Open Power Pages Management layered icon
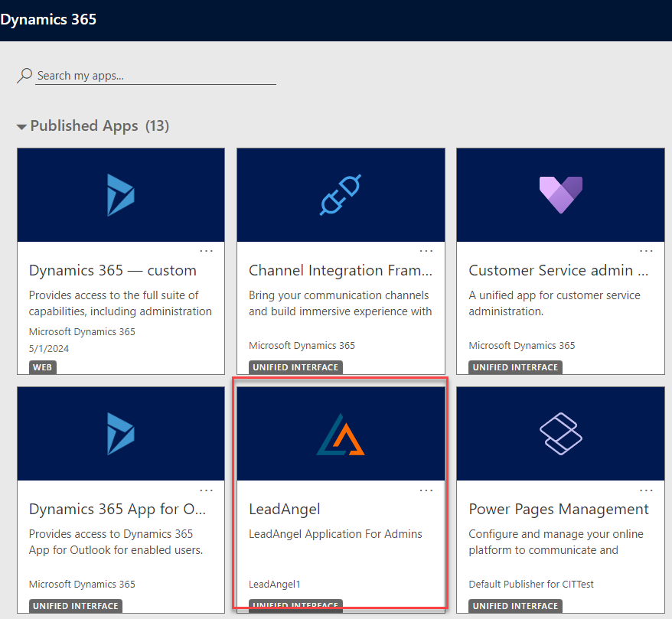The image size is (672, 619). click(x=560, y=434)
